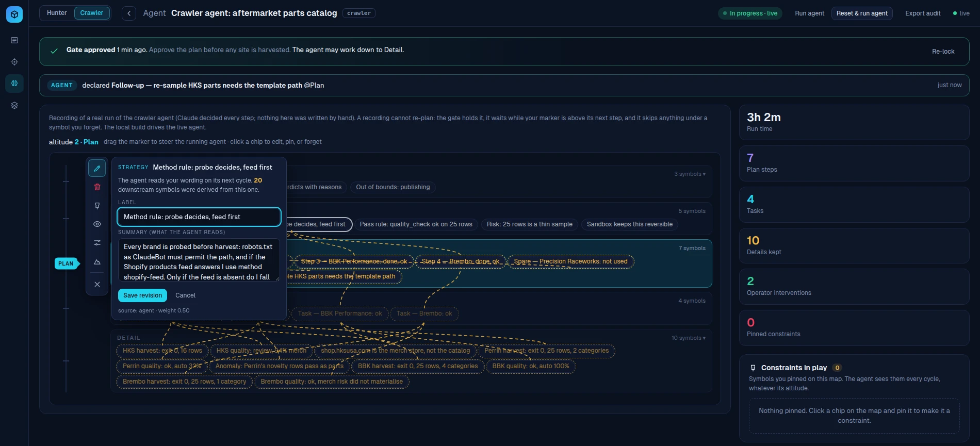This screenshot has height=446, width=980.
Task: Select chip Pass rule: quality_check ok on 25 rows
Action: (416, 224)
